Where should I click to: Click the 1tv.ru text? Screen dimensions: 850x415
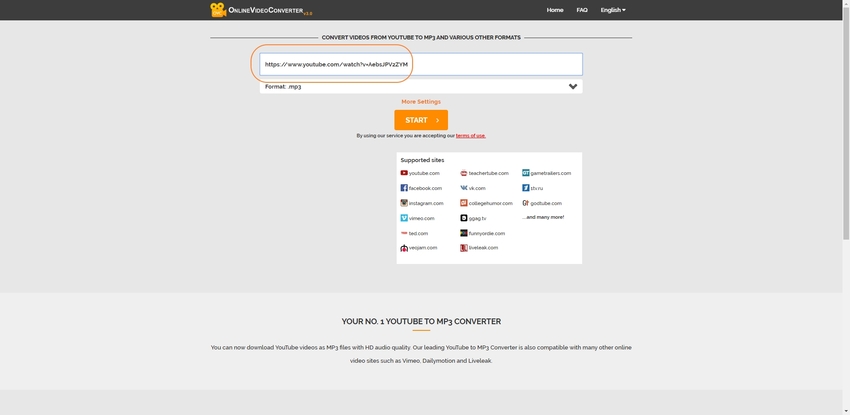pos(537,189)
